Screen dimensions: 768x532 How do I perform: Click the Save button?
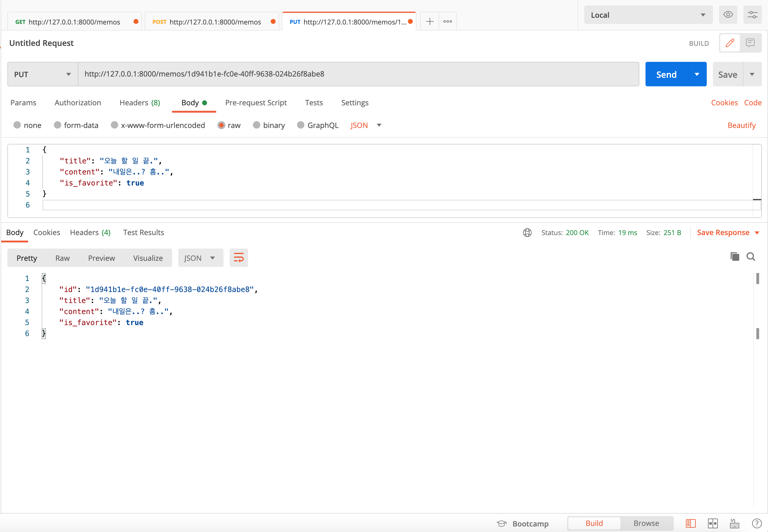727,74
